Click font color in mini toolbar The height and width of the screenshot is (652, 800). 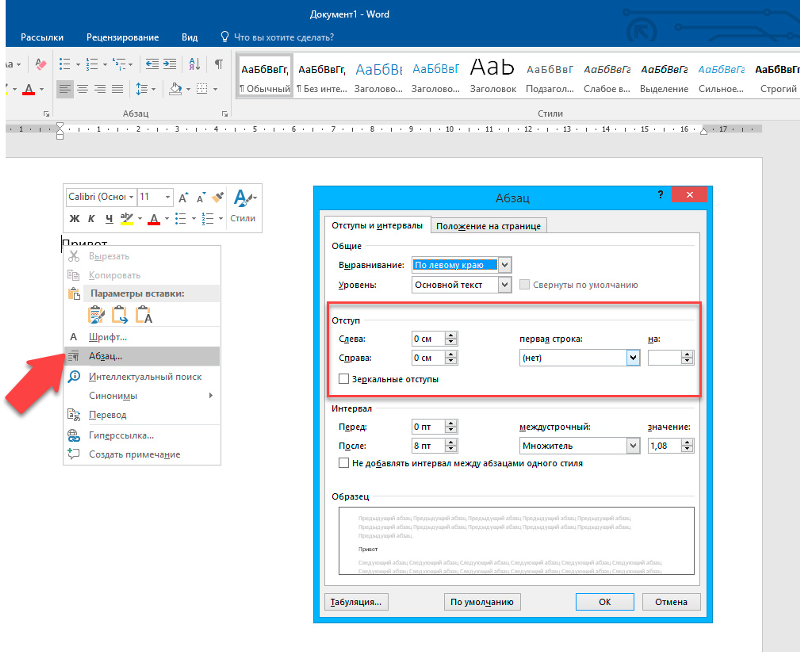pyautogui.click(x=154, y=219)
